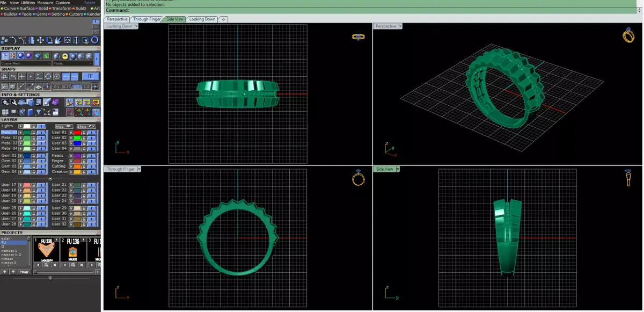Viewport: 644px width, 312px height.
Task: Click the round arrow below the Projects panel
Action: [50, 278]
